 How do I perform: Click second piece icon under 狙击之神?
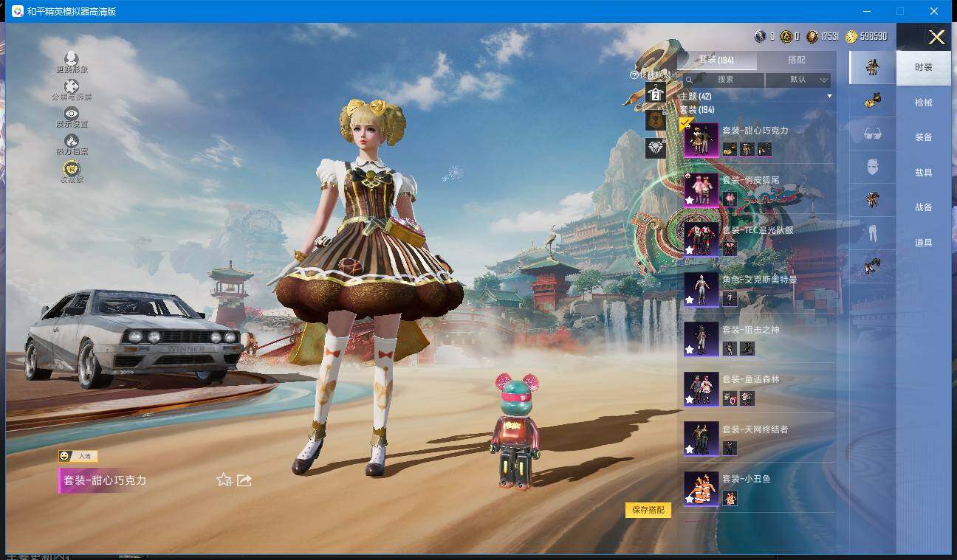(747, 349)
